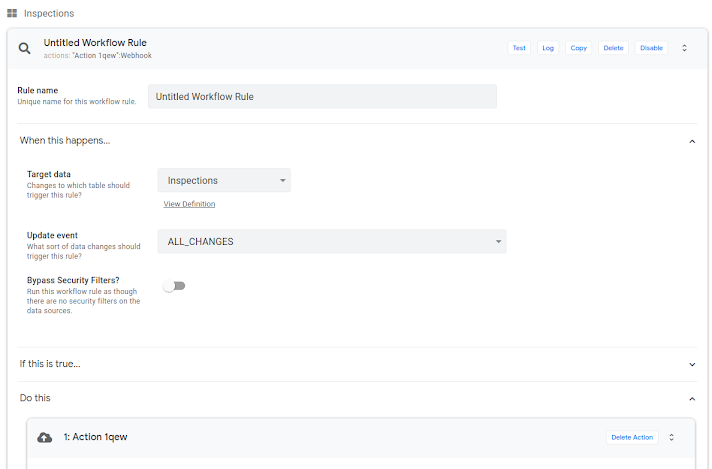The height and width of the screenshot is (469, 712).
Task: Click the cloud upload webhook action icon
Action: click(x=44, y=437)
